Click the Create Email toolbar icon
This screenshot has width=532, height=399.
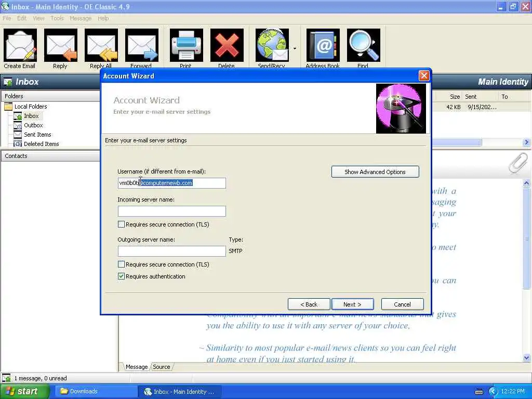tap(20, 46)
